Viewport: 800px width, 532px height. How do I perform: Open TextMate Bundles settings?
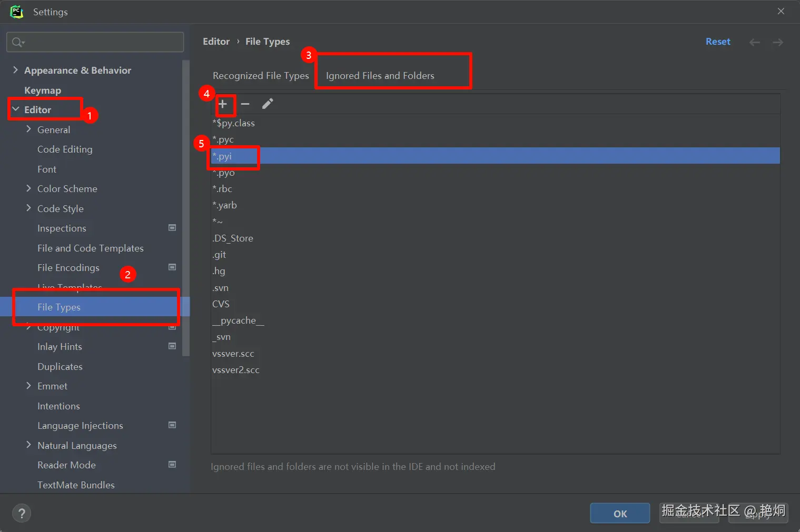[x=76, y=485]
